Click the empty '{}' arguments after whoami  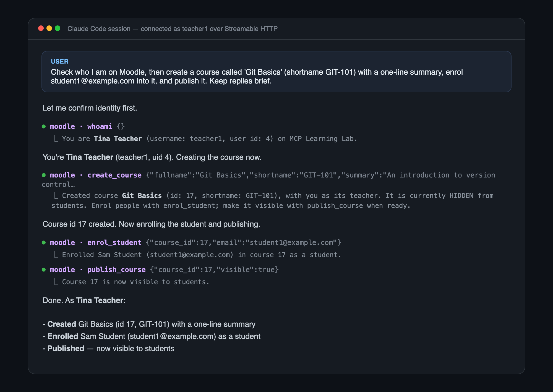[x=121, y=127]
